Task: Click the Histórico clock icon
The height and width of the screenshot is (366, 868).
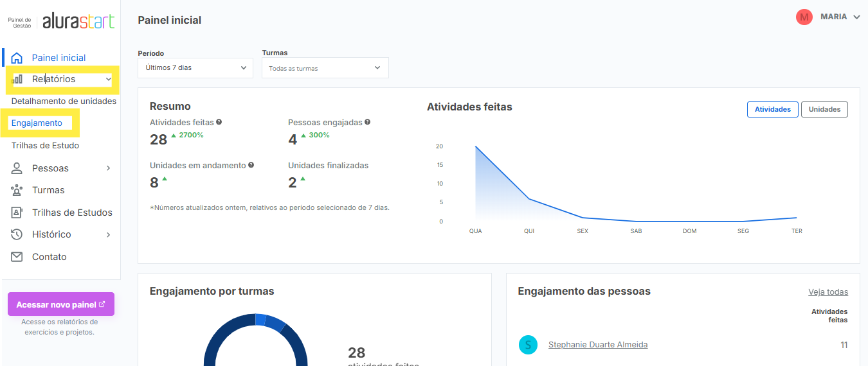Action: [x=17, y=234]
